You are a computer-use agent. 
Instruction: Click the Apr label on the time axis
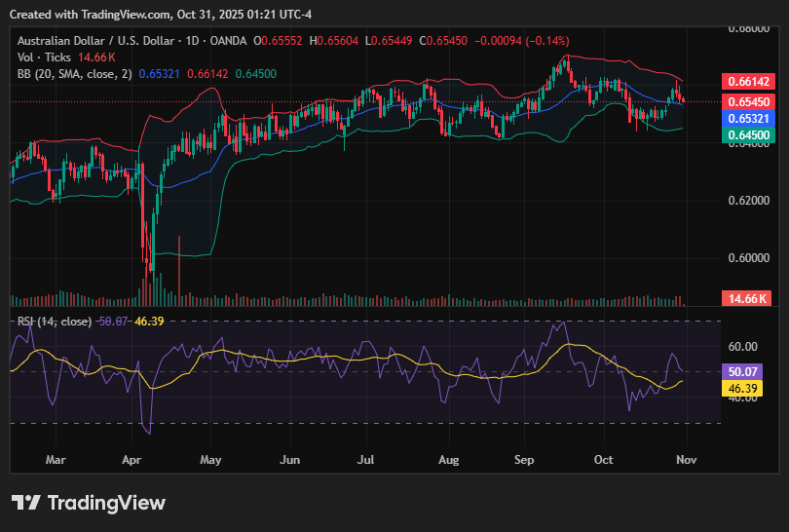click(x=132, y=458)
